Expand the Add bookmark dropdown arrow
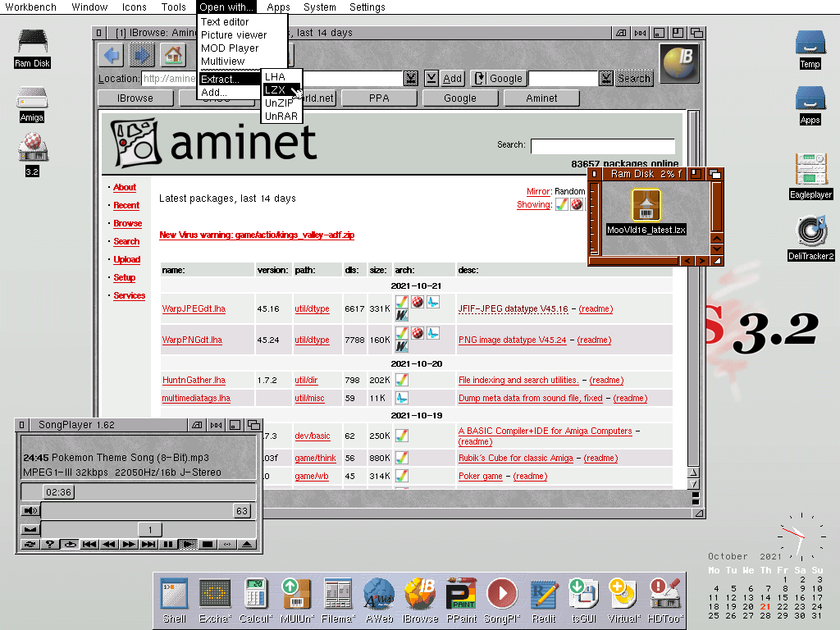 point(431,78)
